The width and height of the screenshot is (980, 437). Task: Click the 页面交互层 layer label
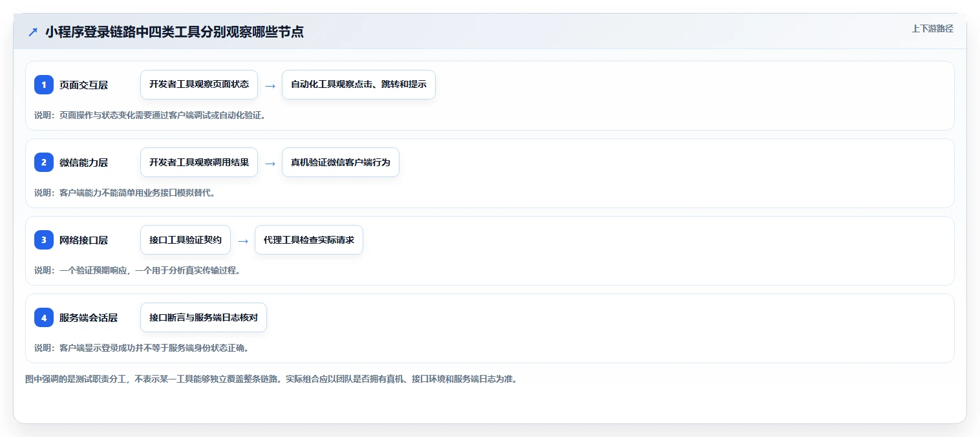click(x=83, y=85)
